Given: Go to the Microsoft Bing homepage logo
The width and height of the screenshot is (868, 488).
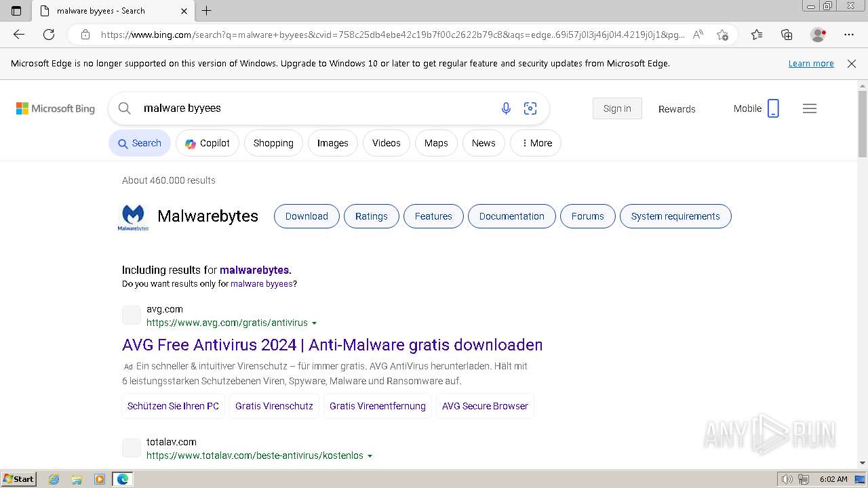Looking at the screenshot, I should point(56,108).
